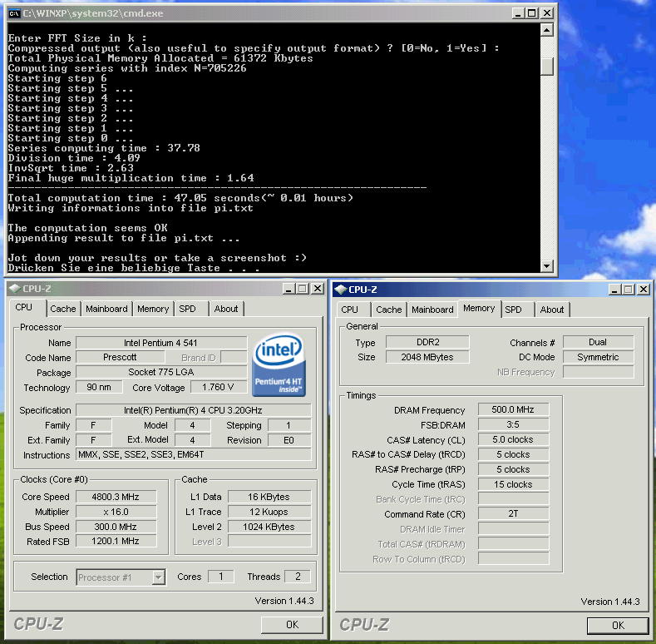Click OK button in left CPU-Z window
The image size is (656, 644).
(x=292, y=625)
